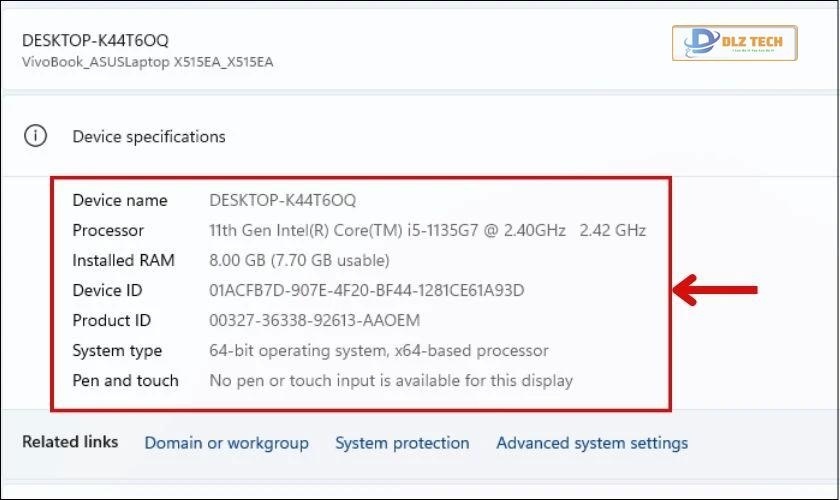
Task: Open Advanced system settings link
Action: [x=592, y=442]
